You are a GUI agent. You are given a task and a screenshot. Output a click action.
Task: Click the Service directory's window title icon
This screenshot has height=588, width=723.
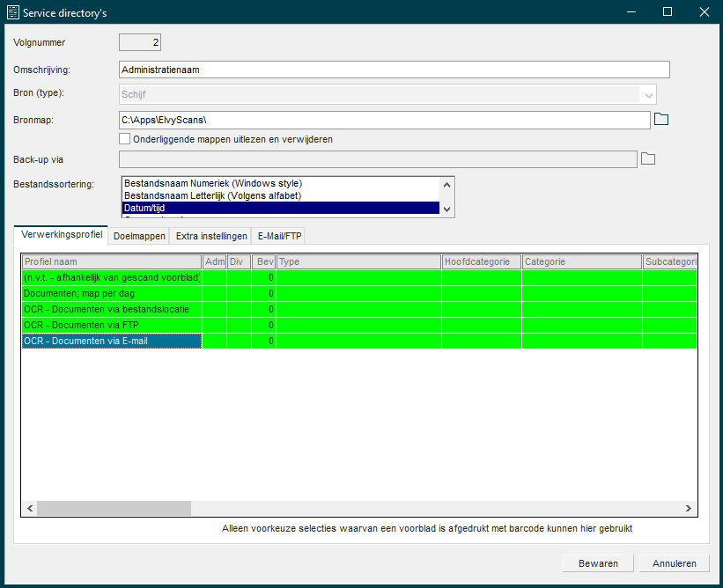tap(13, 12)
